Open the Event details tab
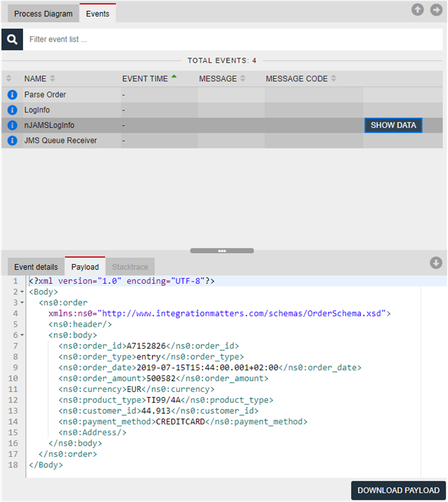Viewport: 448px width, 502px height. click(36, 267)
